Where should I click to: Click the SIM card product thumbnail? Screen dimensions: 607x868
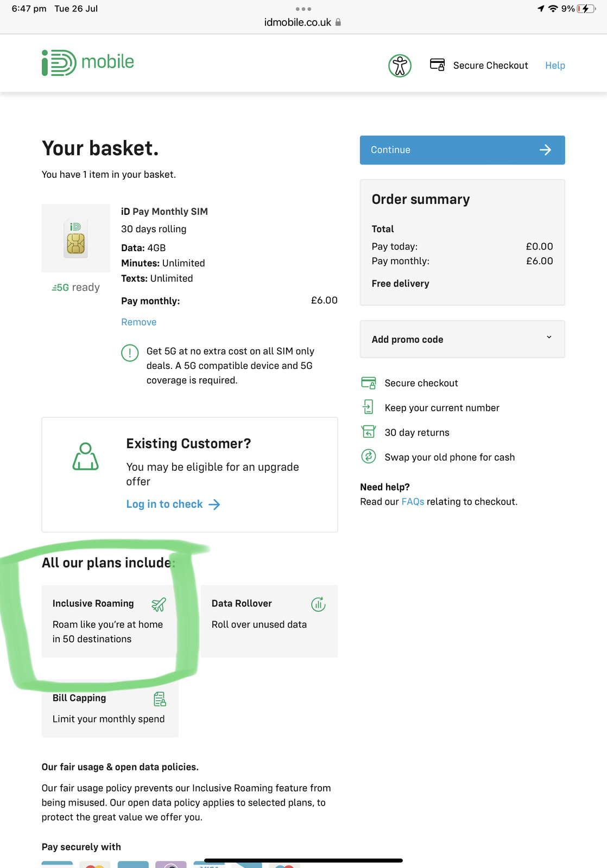pos(76,238)
